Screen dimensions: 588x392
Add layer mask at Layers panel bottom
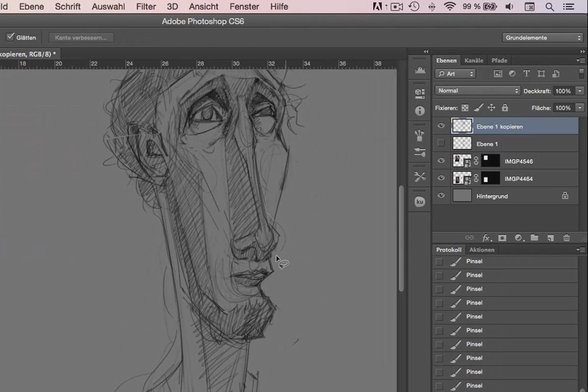tap(502, 238)
